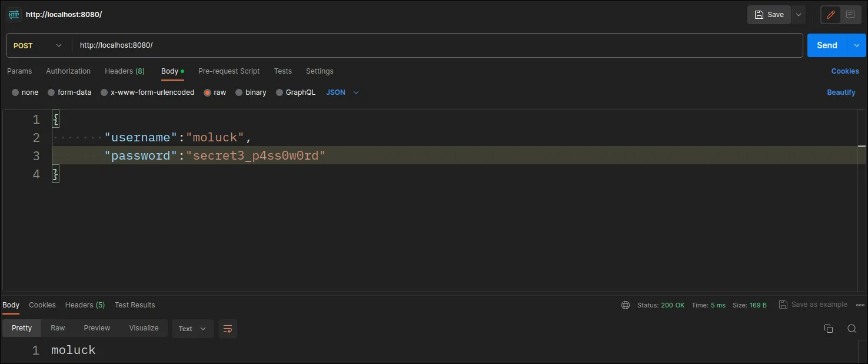Open the comments icon
Viewport: 868px width, 364px height.
850,15
